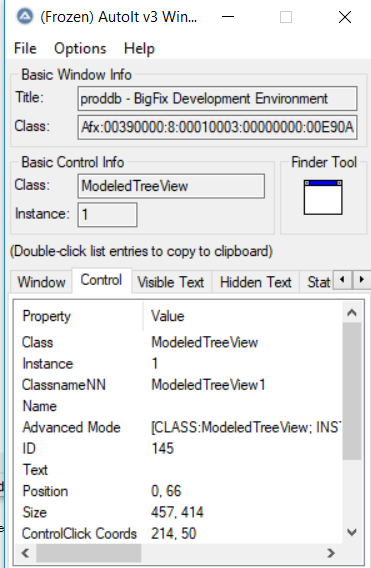Click the value 214, 50
The width and height of the screenshot is (371, 568).
click(174, 534)
